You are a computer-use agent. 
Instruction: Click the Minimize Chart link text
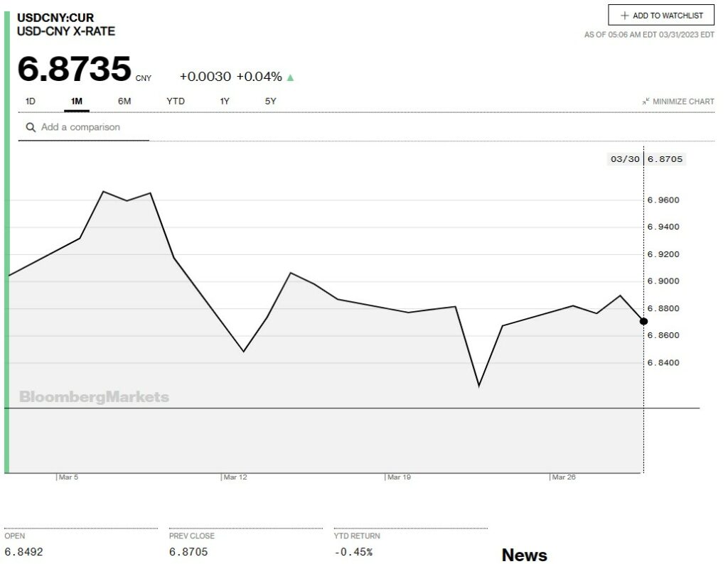[x=683, y=102]
